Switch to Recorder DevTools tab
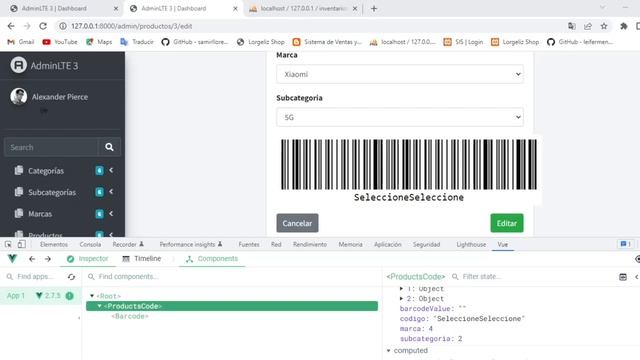The height and width of the screenshot is (360, 640). tap(128, 244)
